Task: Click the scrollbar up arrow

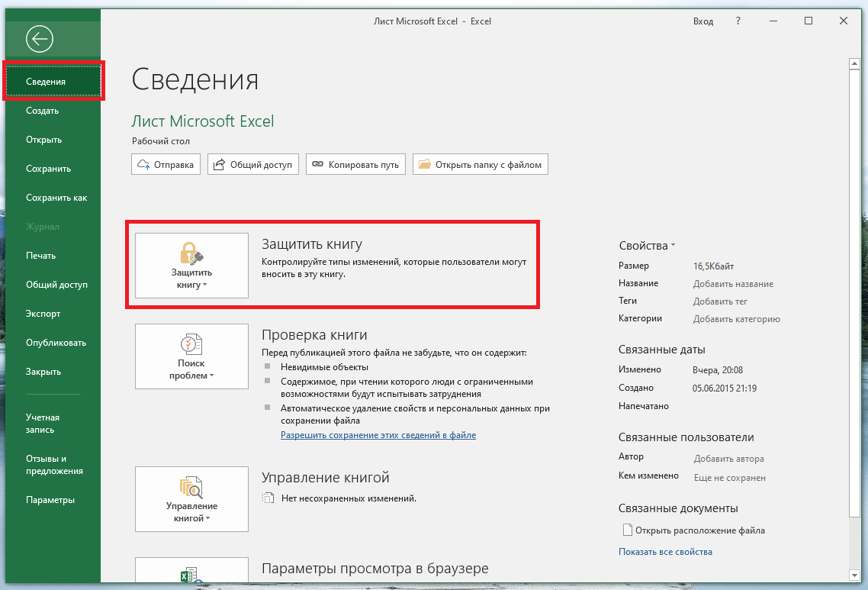Action: coord(854,63)
